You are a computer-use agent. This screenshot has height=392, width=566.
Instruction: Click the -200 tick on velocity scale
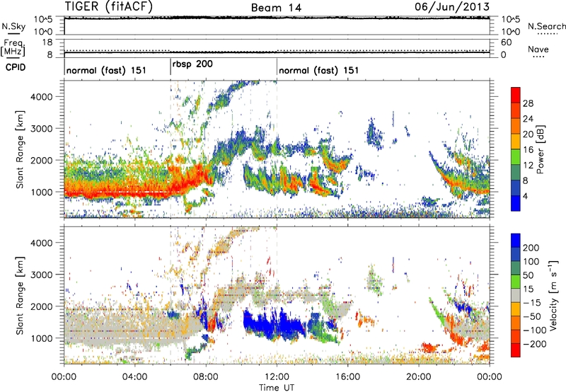click(534, 344)
